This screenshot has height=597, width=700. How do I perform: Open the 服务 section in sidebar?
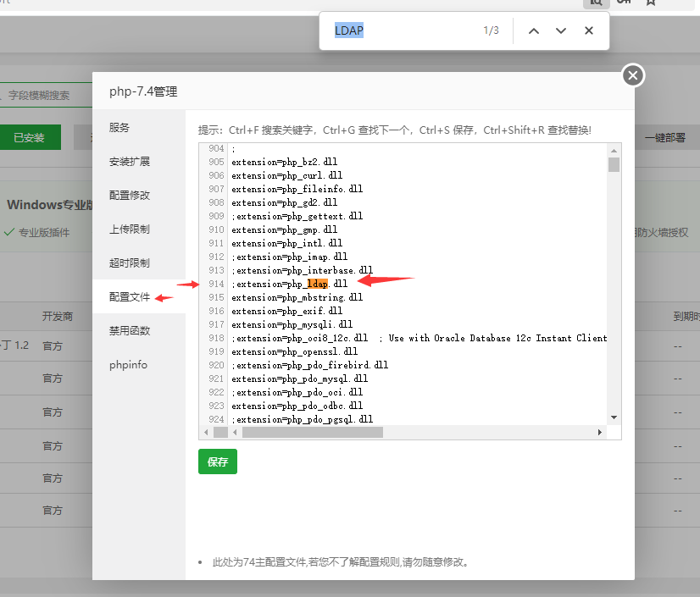pos(119,128)
